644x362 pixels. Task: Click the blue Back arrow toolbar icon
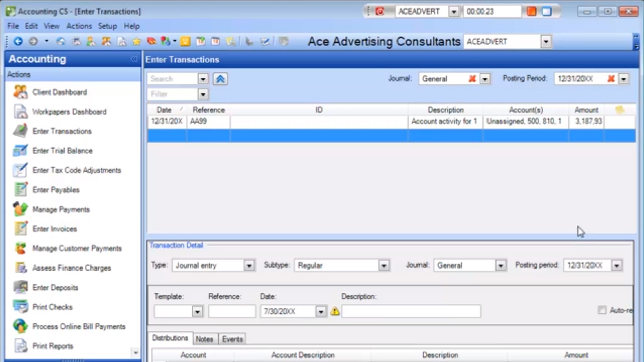[18, 41]
